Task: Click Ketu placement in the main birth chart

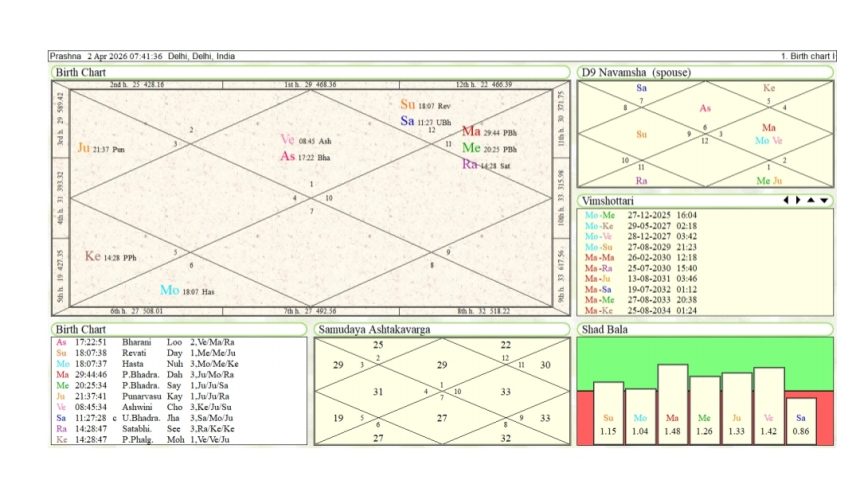Action: 93,257
